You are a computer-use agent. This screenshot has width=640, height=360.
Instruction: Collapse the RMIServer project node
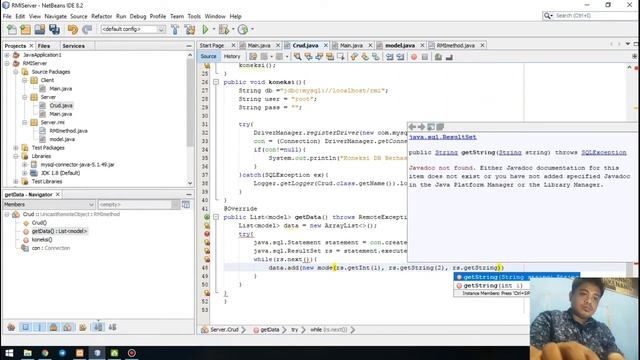[7, 63]
